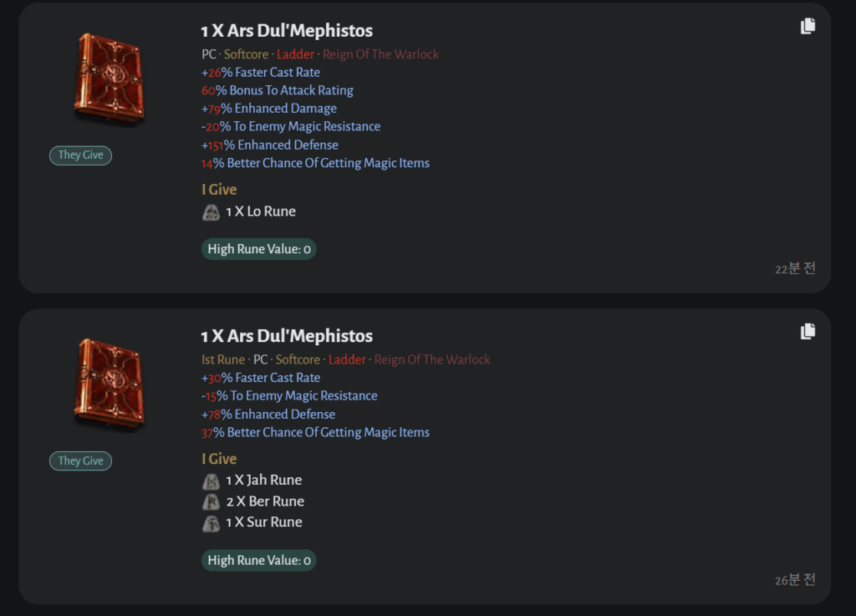Click the Sur Rune icon

click(x=211, y=523)
